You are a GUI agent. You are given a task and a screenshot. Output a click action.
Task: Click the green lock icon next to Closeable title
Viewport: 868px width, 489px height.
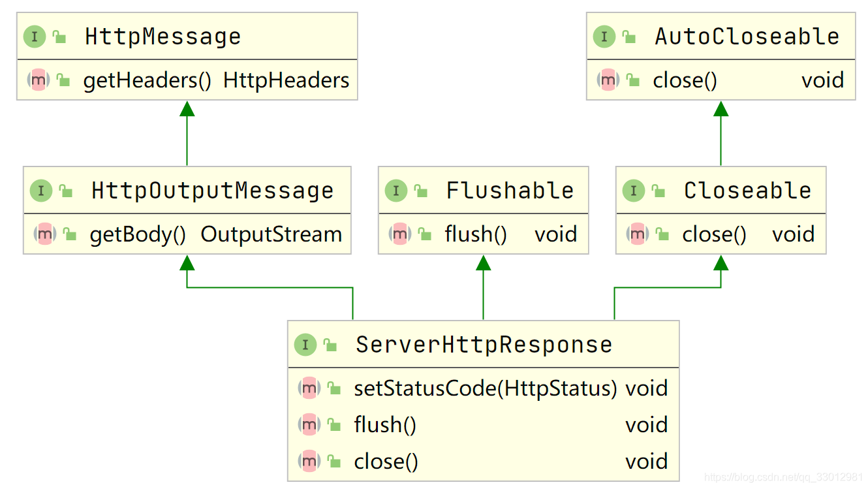[x=659, y=191]
